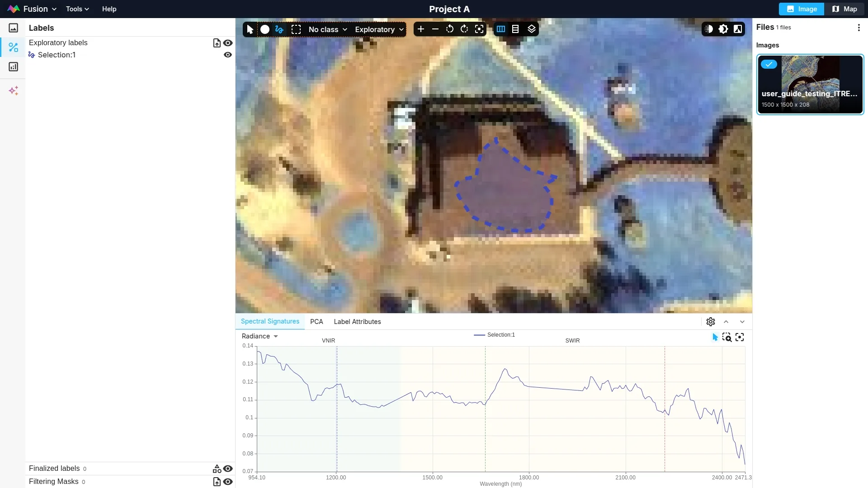This screenshot has height=488, width=868.
Task: Select the user_guide_testing image thumbnail
Action: (810, 84)
